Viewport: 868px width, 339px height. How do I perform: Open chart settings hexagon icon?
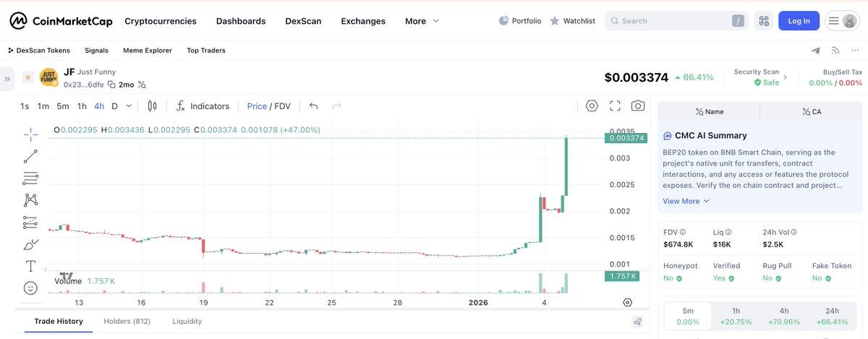tap(592, 106)
